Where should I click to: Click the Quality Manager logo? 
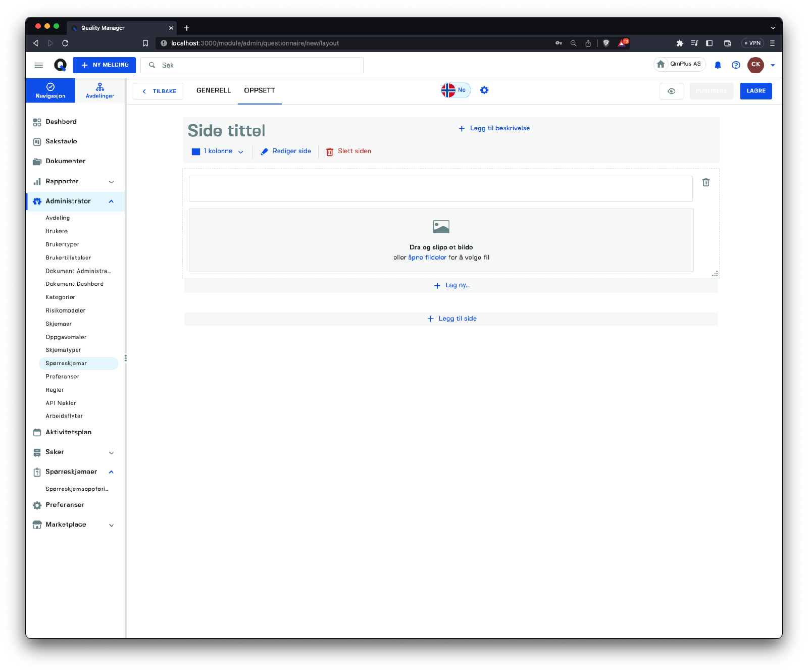click(x=60, y=65)
